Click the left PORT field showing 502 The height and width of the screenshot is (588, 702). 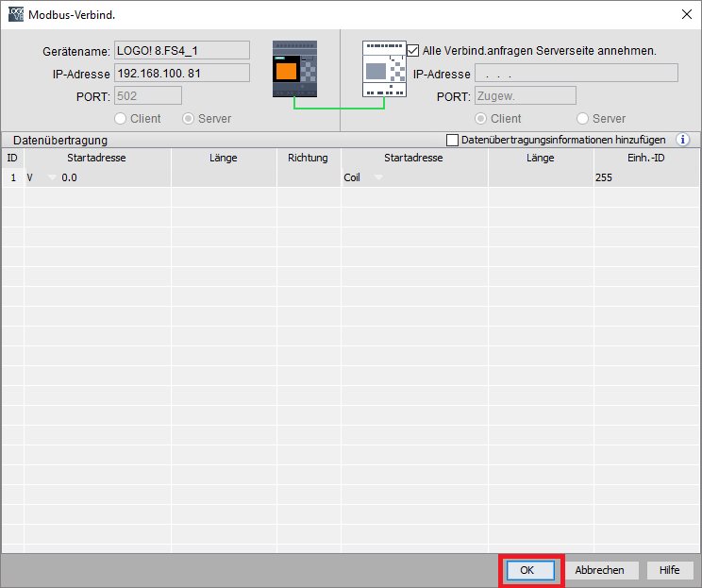click(148, 96)
